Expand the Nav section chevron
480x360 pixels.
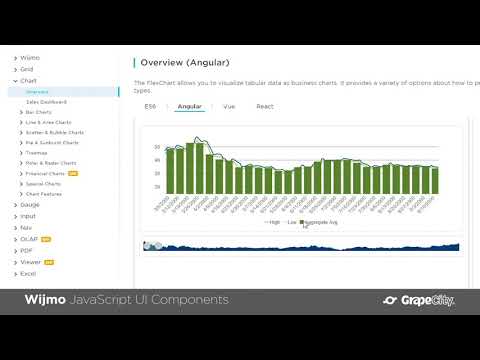pyautogui.click(x=15, y=228)
